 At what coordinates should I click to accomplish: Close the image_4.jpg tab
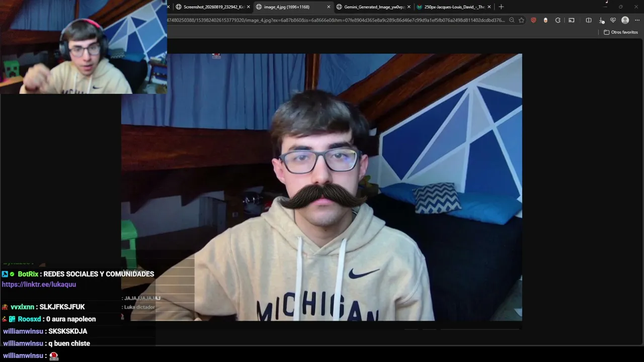[329, 7]
